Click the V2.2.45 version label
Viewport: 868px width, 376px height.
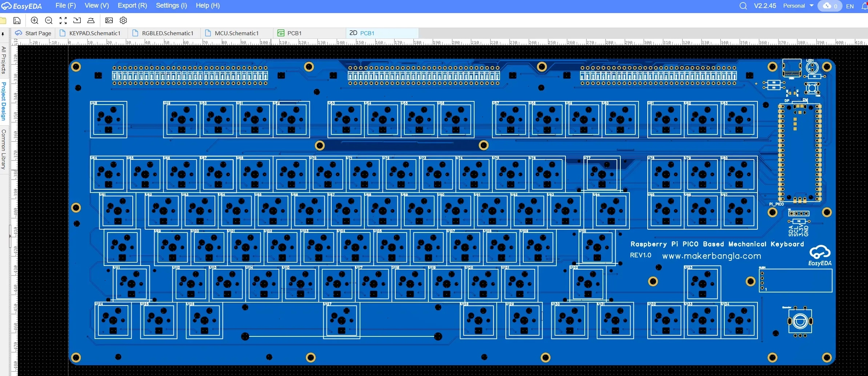(765, 6)
